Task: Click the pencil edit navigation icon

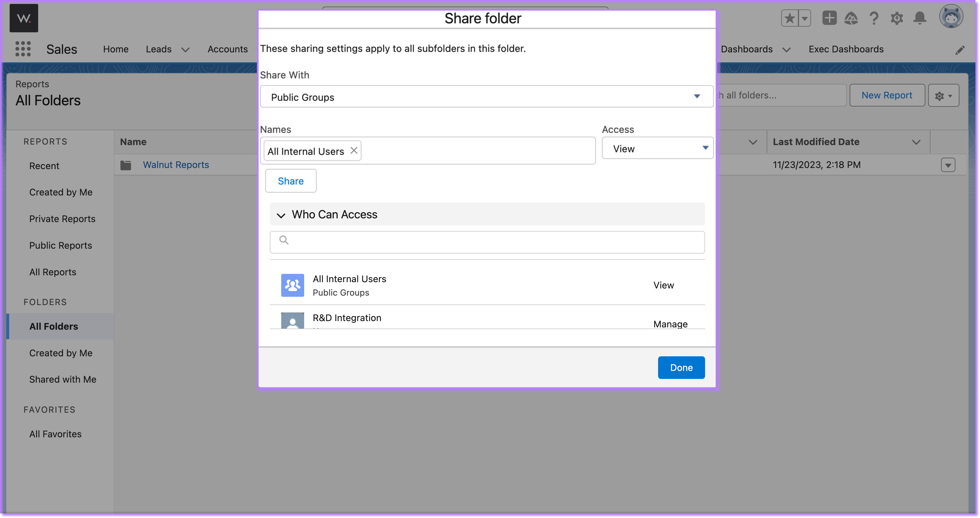Action: pos(960,50)
